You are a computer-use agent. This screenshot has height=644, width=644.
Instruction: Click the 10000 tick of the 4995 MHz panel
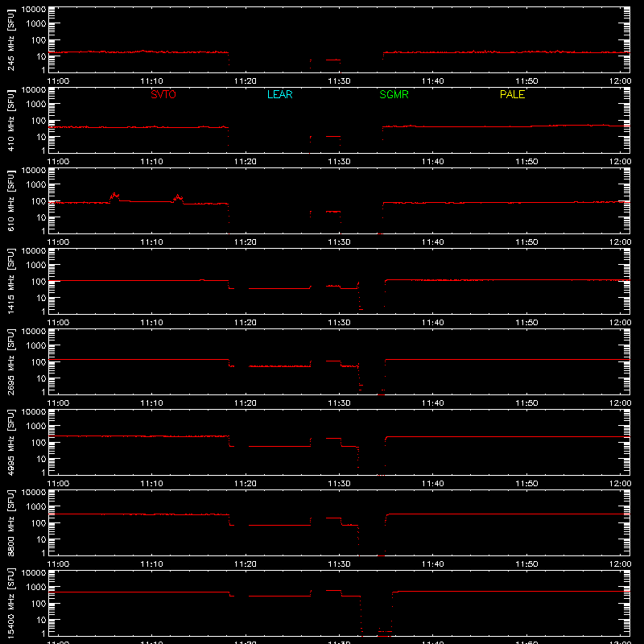pyautogui.click(x=34, y=412)
